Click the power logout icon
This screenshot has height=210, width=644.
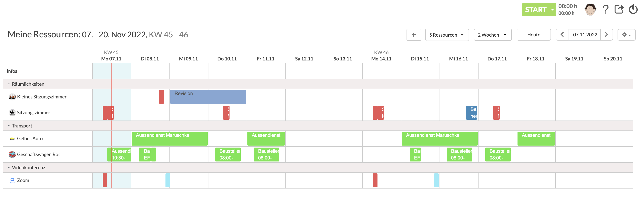[633, 10]
